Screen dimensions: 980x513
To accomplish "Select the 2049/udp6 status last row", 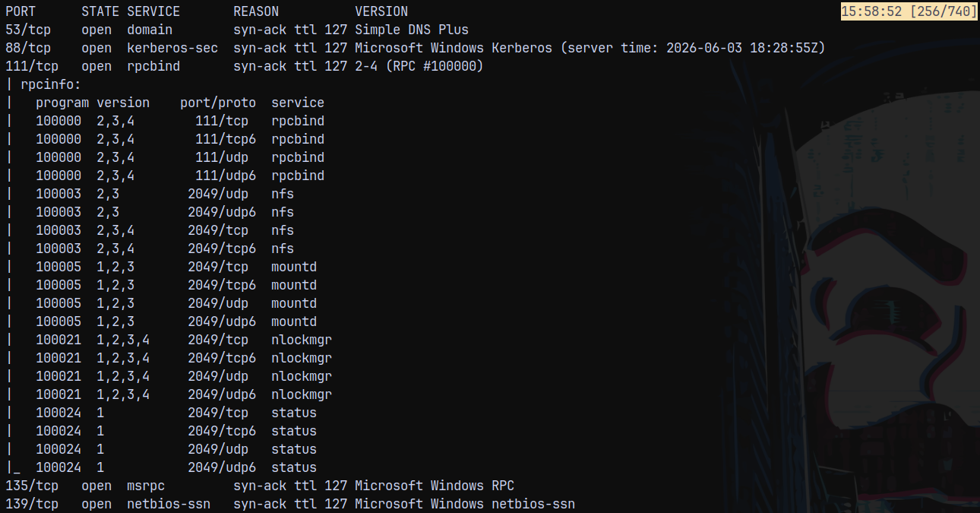I will click(x=176, y=467).
